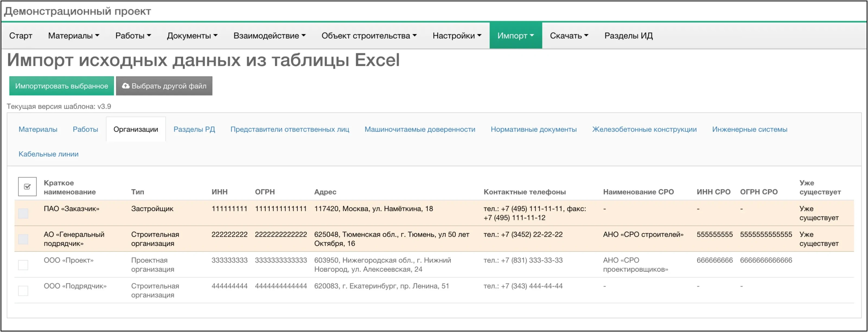
Task: Open the Импорт dropdown menu
Action: 515,35
